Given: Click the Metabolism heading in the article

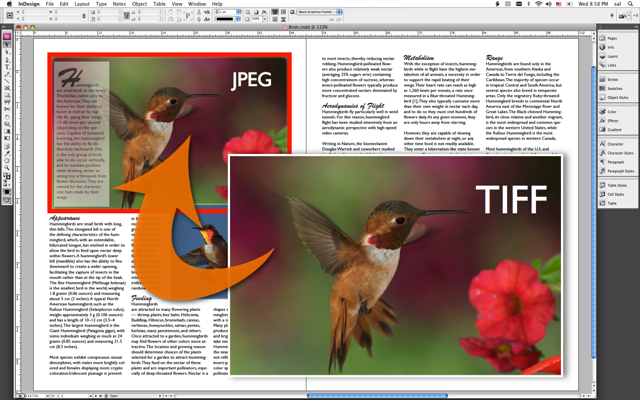Looking at the screenshot, I should pos(419,58).
